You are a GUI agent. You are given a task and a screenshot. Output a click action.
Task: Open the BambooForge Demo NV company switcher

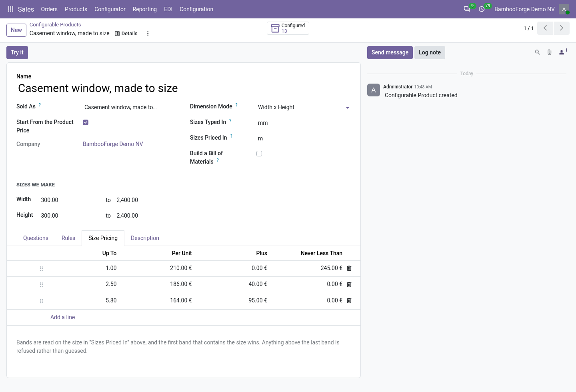tap(524, 9)
